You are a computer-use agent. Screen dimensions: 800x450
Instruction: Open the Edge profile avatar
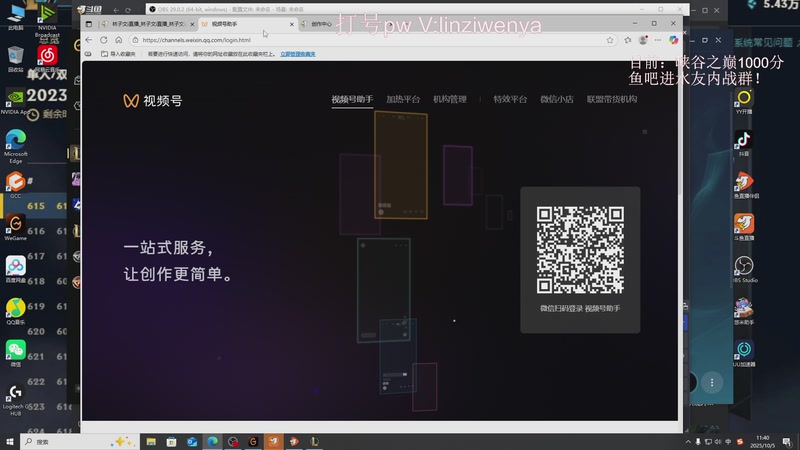click(643, 40)
